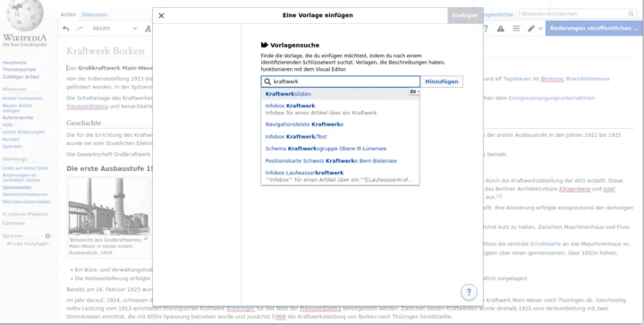
Task: Open language settings gear icon
Action: point(47,235)
